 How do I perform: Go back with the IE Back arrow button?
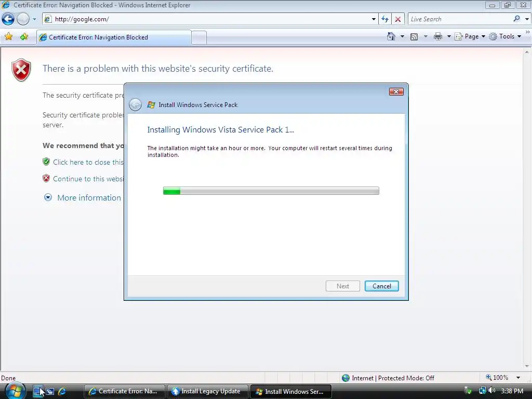(x=8, y=19)
